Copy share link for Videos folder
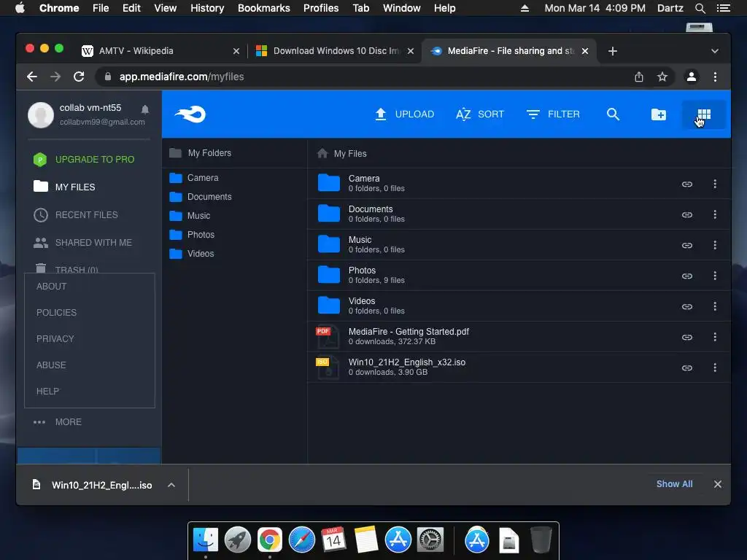 (x=686, y=307)
